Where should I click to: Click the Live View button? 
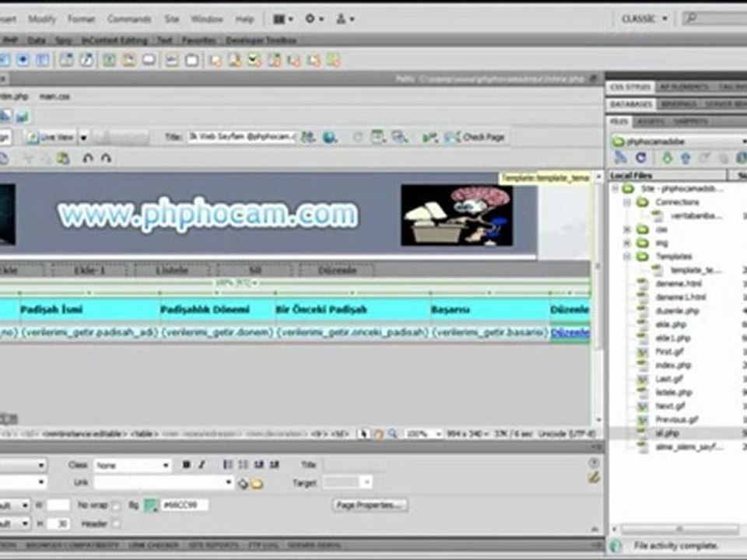(51, 138)
